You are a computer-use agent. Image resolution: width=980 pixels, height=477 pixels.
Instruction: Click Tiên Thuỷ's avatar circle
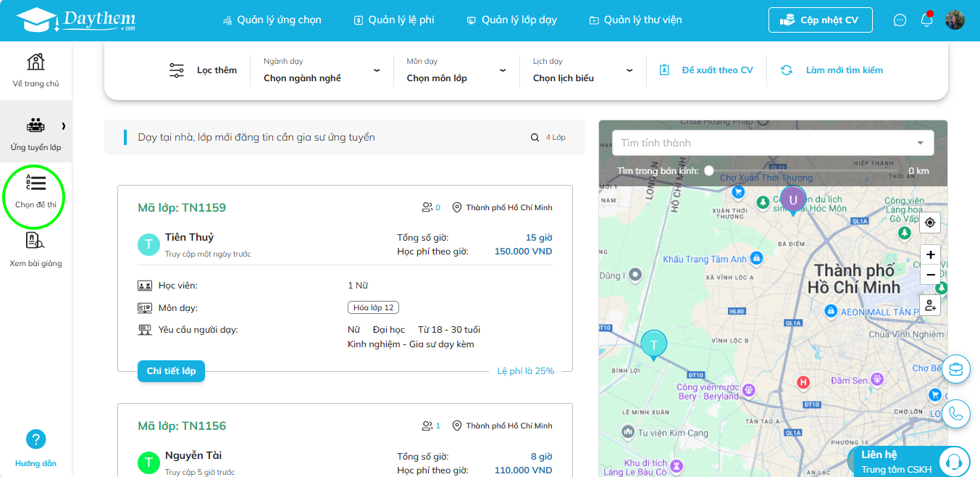tap(148, 244)
